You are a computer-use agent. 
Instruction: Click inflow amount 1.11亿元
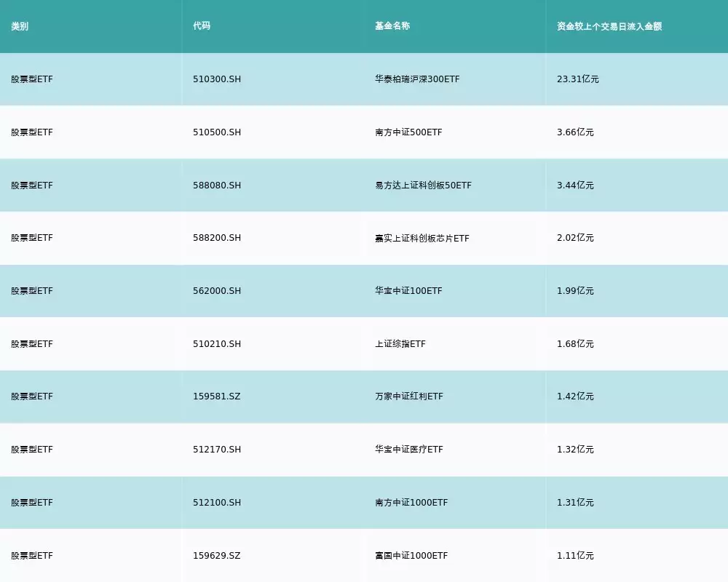[x=575, y=556]
